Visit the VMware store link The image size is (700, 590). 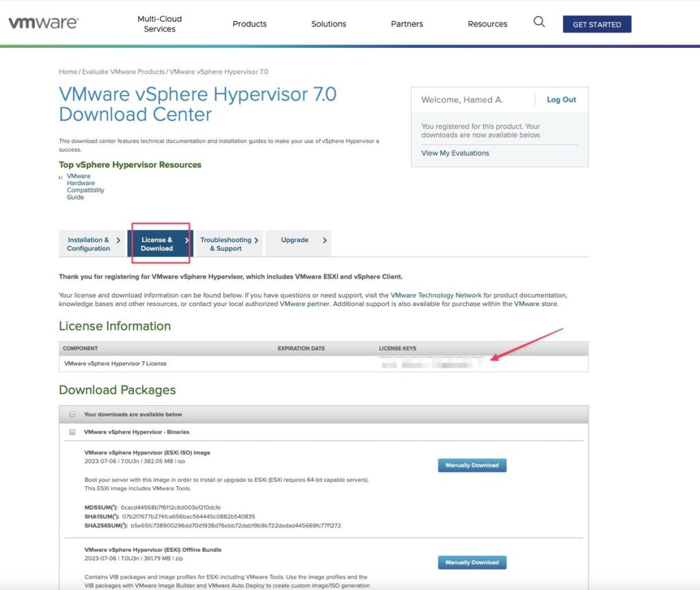click(x=535, y=304)
